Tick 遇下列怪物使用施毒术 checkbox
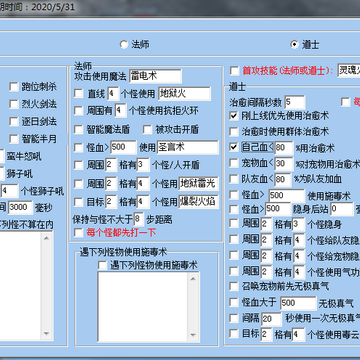 pos(102,265)
